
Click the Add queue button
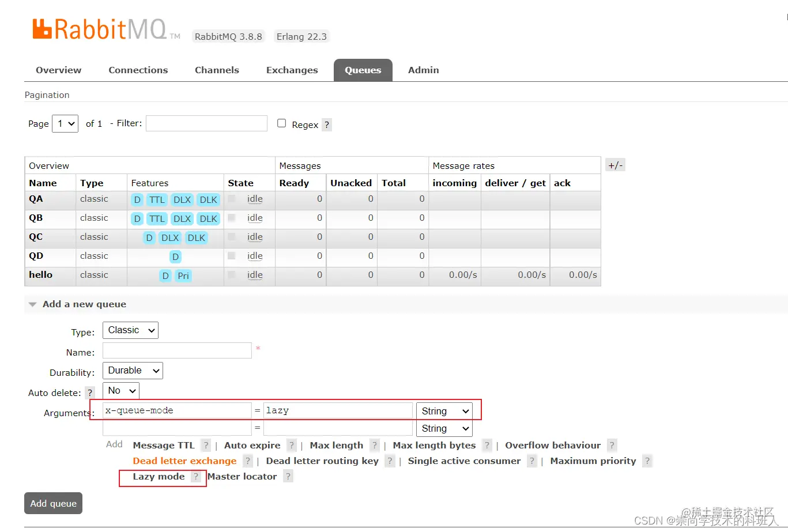(54, 503)
